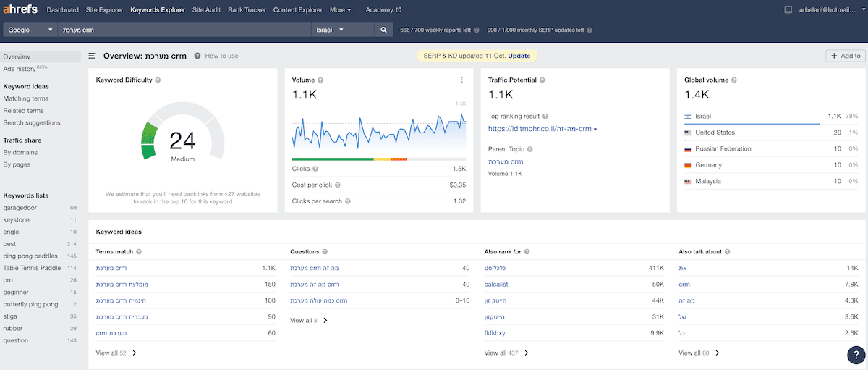Screen dimensions: 868x370
Task: Click calcalist in Also rank for
Action: click(x=495, y=285)
